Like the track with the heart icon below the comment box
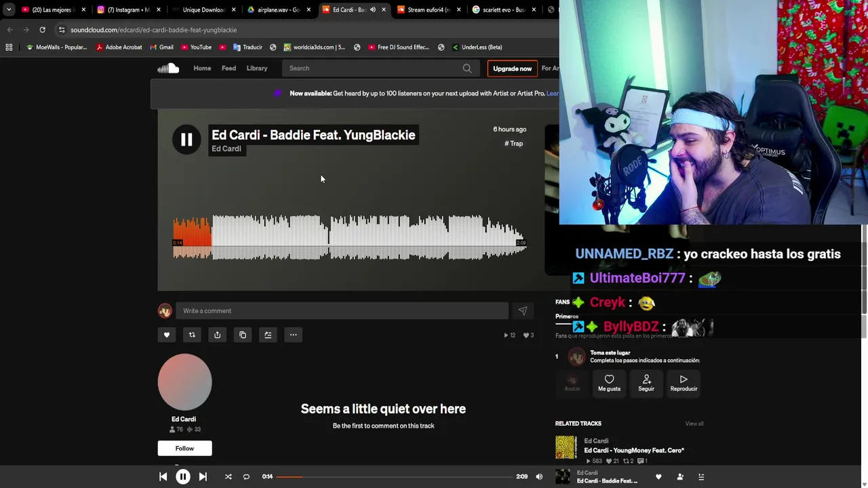 167,335
